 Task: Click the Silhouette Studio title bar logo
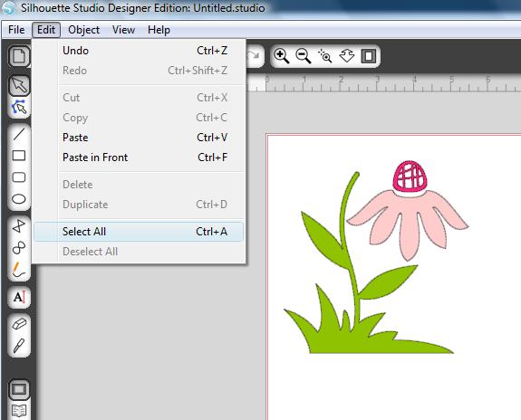pyautogui.click(x=8, y=8)
